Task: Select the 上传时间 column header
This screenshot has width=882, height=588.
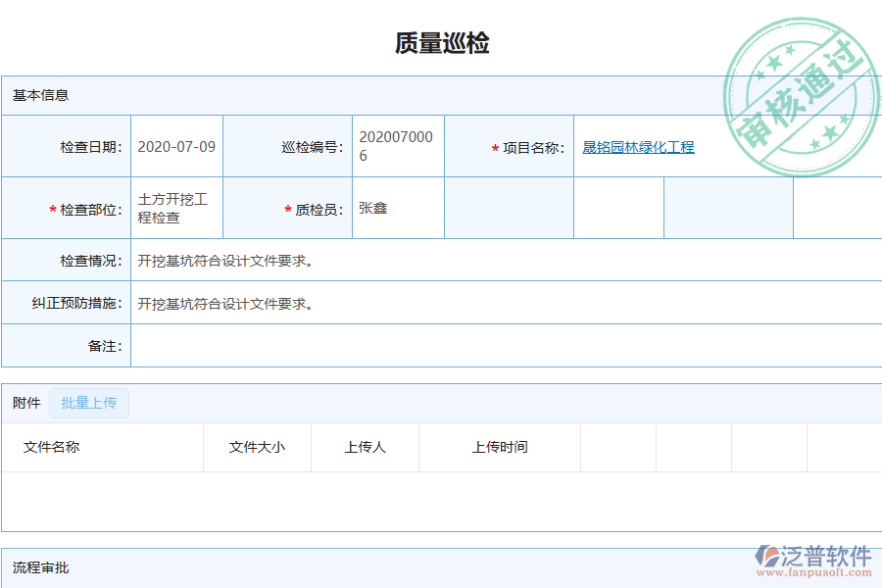Action: 501,447
